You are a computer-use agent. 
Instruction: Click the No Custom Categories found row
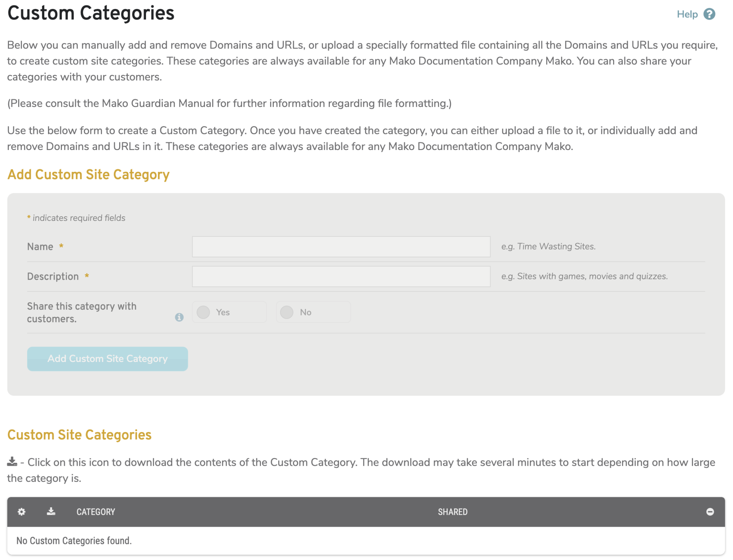point(74,541)
